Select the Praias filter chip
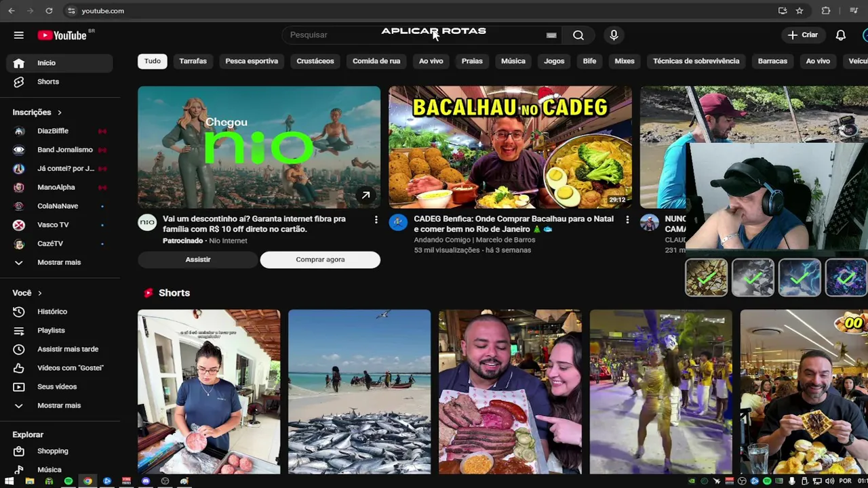Image resolution: width=868 pixels, height=488 pixels. (x=472, y=61)
